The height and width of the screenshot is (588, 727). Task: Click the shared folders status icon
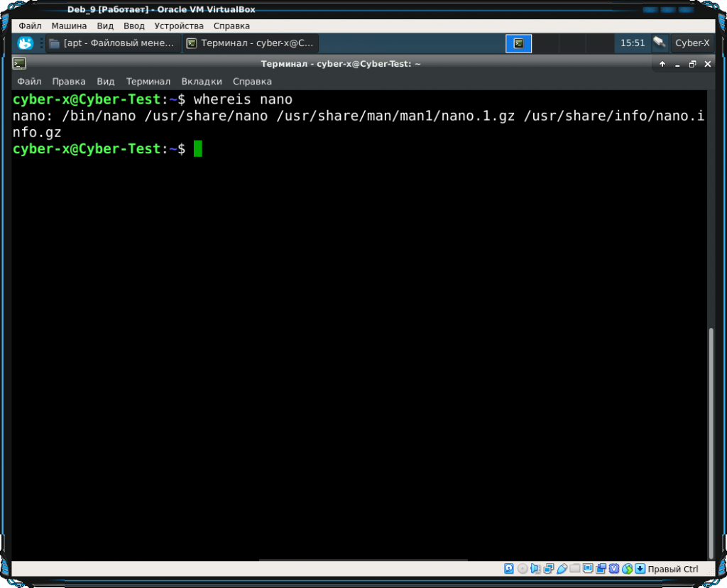click(x=574, y=569)
